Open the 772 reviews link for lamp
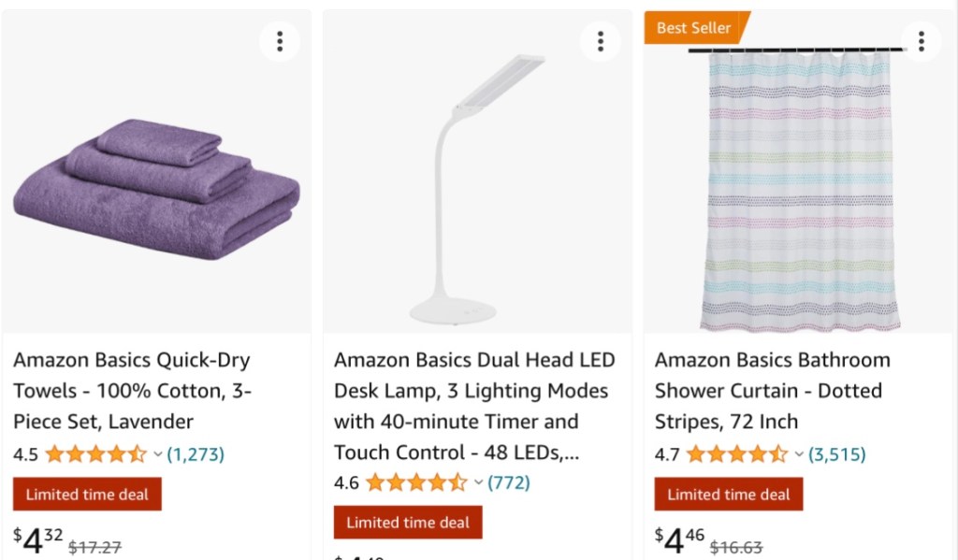This screenshot has height=560, width=958. (x=509, y=483)
